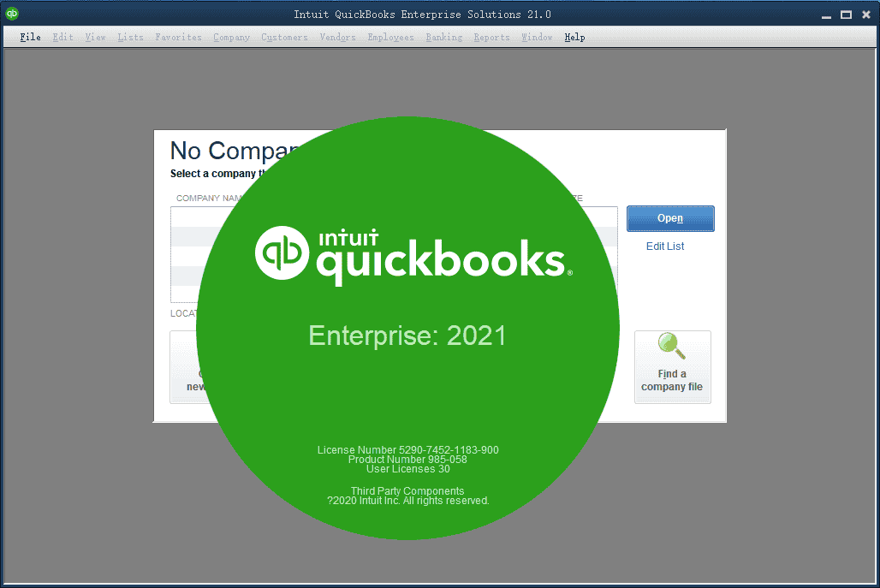Image resolution: width=880 pixels, height=588 pixels.
Task: Open the Customers menu
Action: 284,37
